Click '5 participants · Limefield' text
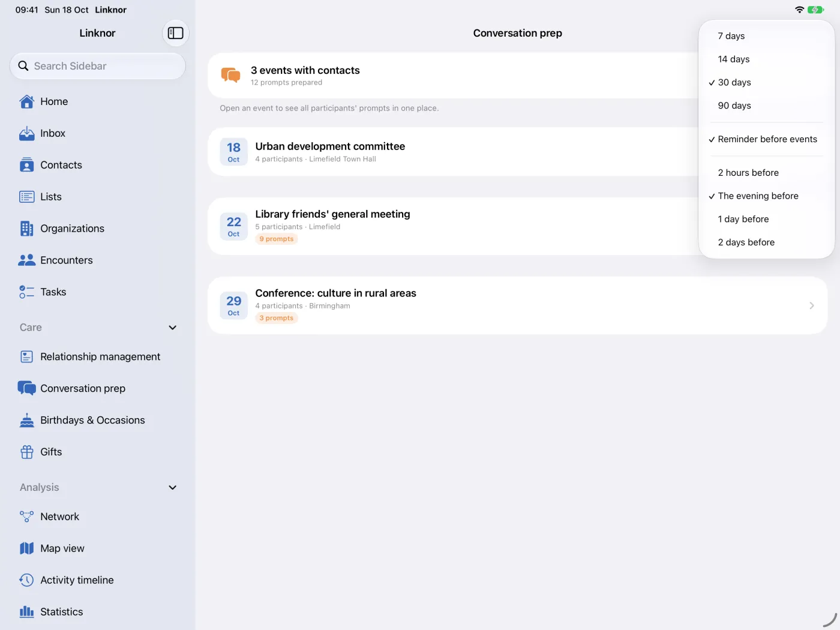The image size is (840, 630). point(298,227)
